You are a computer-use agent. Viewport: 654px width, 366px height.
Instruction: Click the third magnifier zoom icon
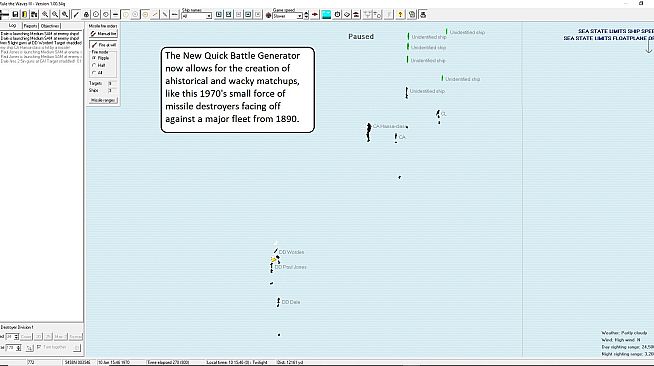pos(65,15)
